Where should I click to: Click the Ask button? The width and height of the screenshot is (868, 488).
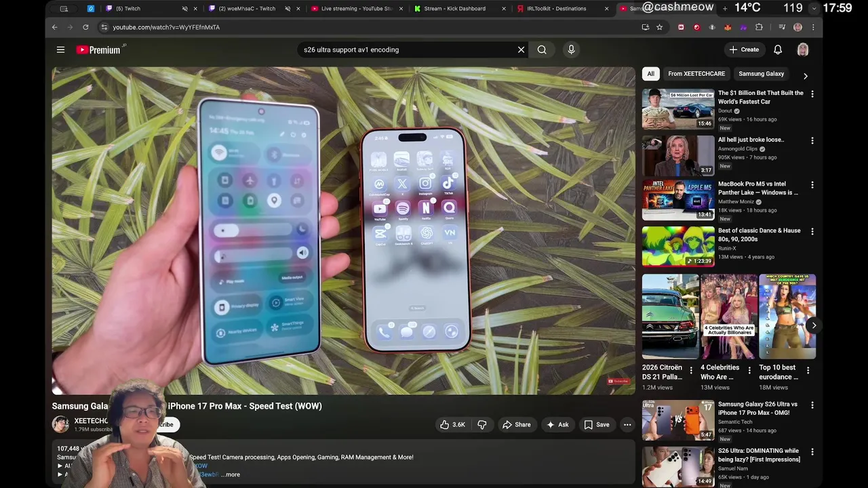click(x=557, y=425)
